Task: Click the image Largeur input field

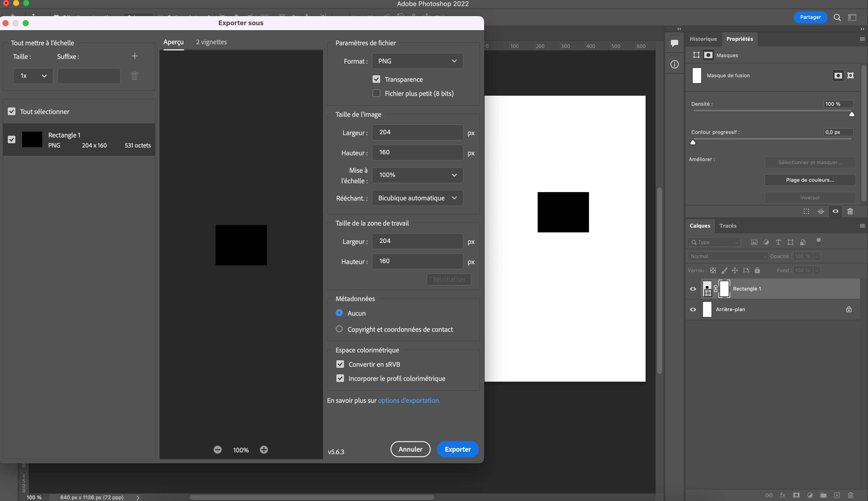Action: tap(417, 132)
